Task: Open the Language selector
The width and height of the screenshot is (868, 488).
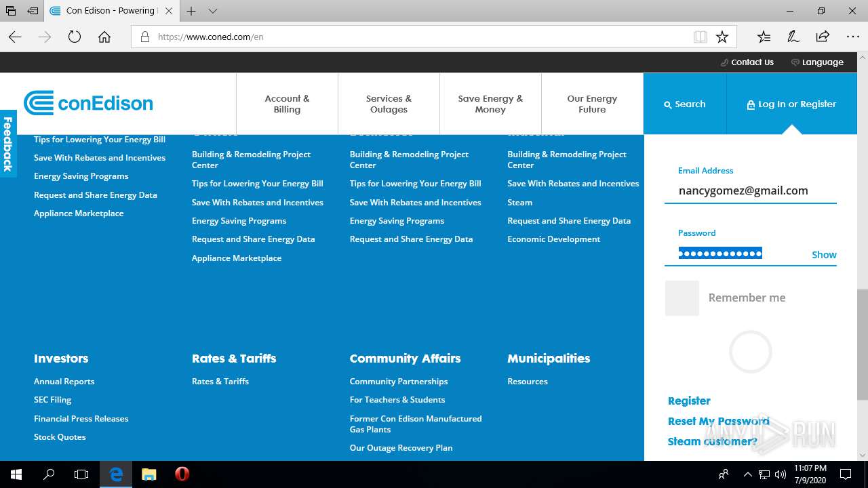Action: point(817,62)
